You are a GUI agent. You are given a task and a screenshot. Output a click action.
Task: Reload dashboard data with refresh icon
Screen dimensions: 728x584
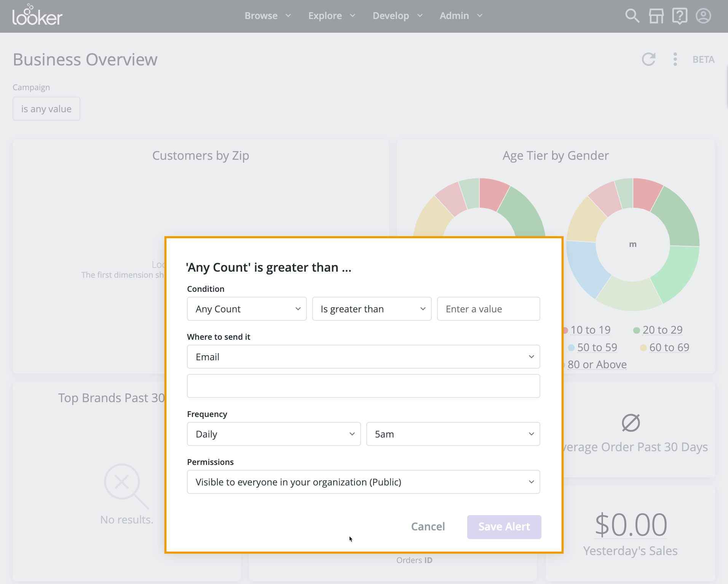coord(648,59)
